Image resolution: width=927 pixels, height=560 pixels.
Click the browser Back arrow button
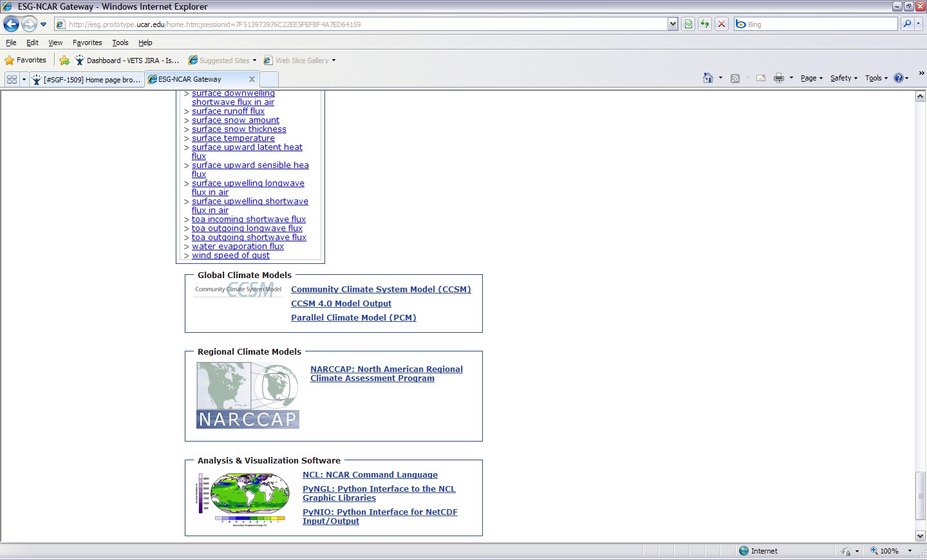[x=12, y=24]
